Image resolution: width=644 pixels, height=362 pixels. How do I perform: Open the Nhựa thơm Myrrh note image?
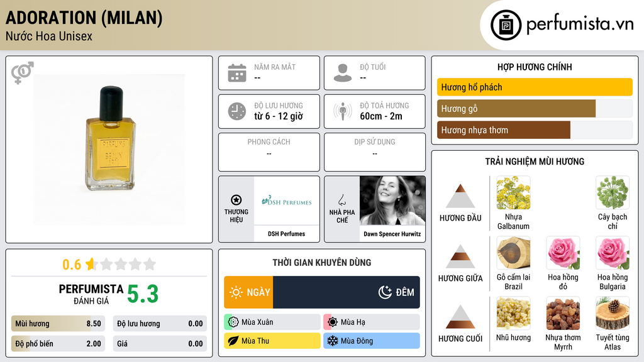pos(563,313)
